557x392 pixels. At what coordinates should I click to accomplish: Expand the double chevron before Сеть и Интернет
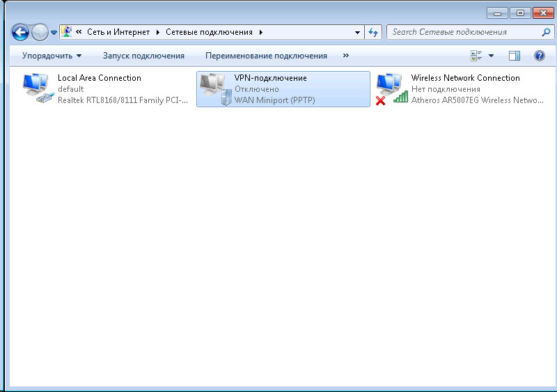pyautogui.click(x=79, y=32)
